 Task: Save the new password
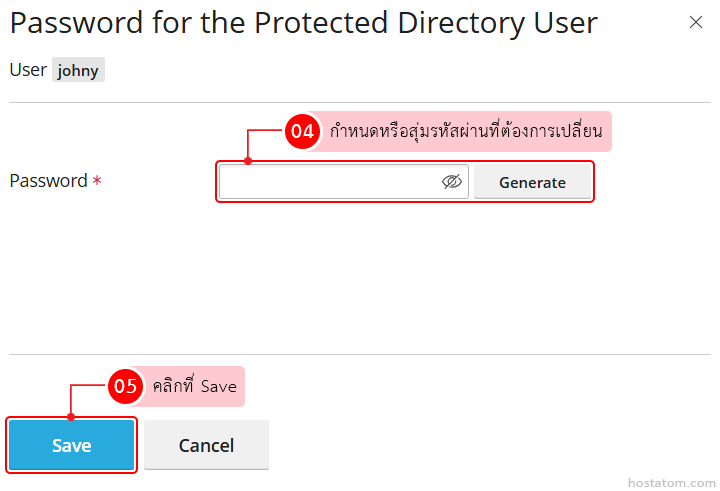tap(72, 445)
